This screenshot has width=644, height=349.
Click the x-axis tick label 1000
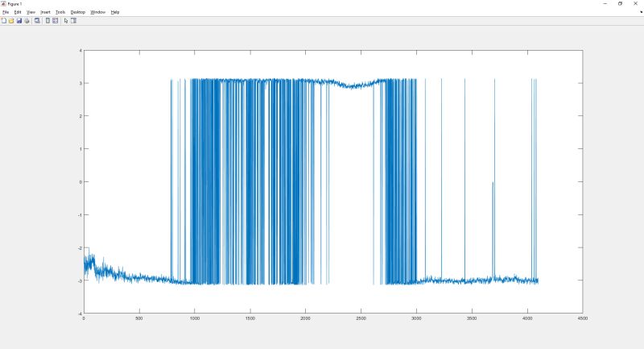pyautogui.click(x=195, y=318)
